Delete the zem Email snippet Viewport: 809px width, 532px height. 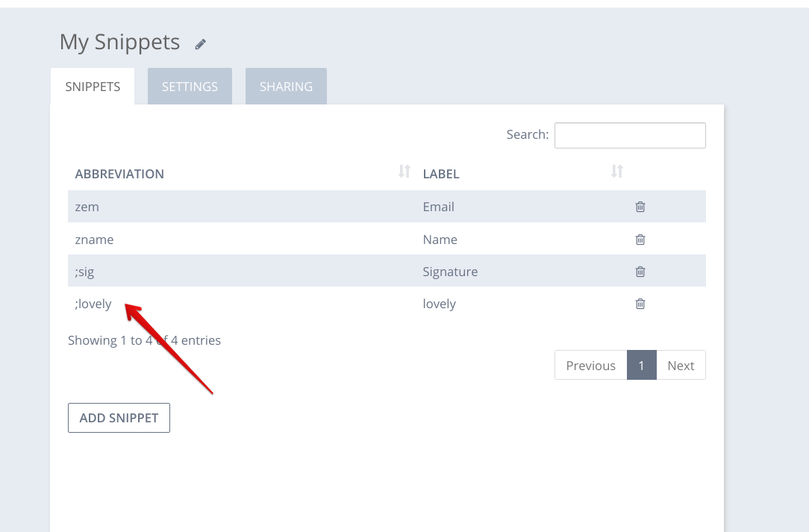pos(640,207)
